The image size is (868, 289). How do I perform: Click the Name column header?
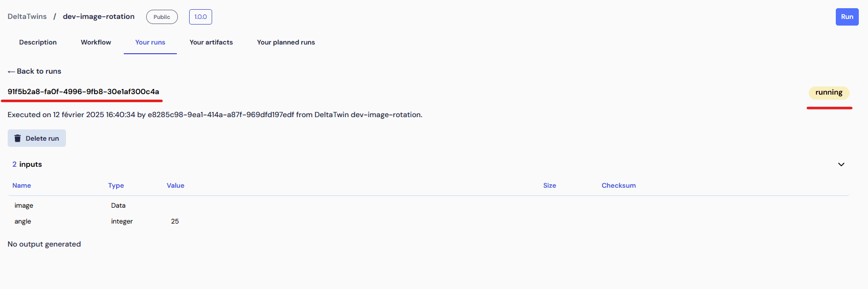point(21,186)
